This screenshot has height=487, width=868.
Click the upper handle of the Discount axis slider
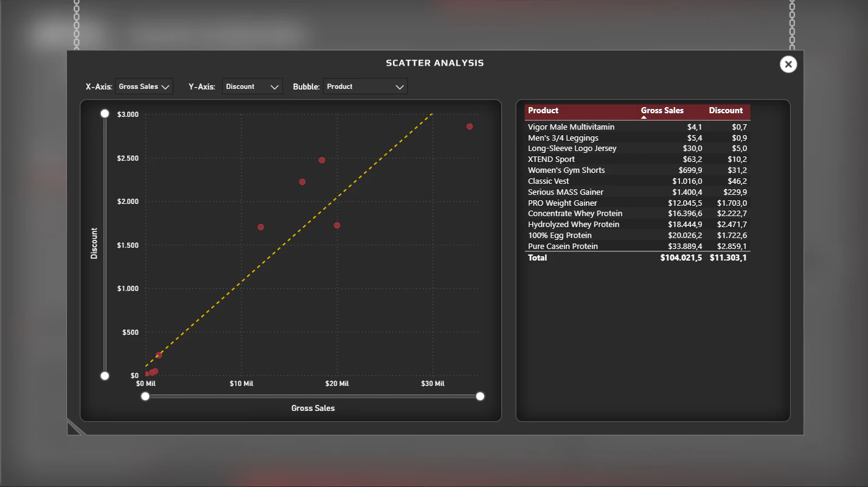point(105,114)
